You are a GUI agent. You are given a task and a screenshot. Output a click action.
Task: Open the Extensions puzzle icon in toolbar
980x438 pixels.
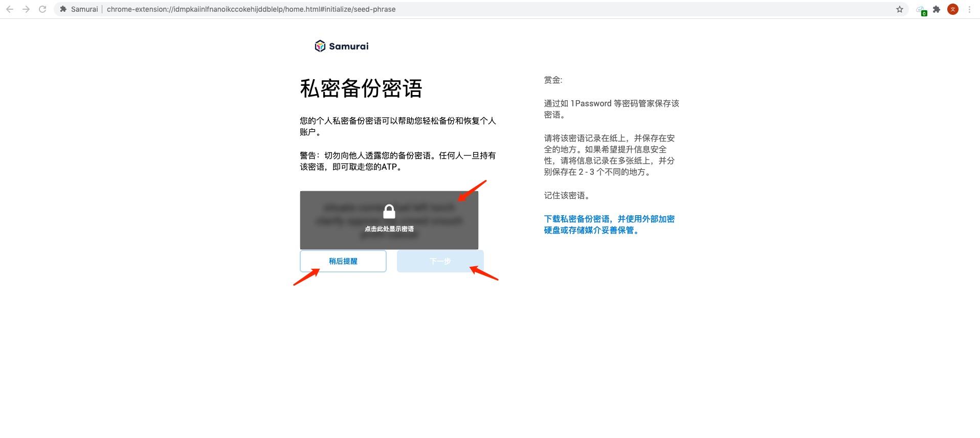tap(937, 9)
